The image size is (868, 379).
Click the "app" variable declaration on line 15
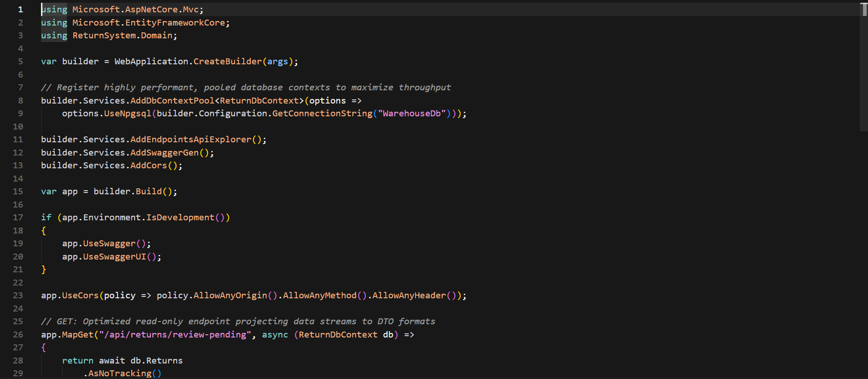70,192
